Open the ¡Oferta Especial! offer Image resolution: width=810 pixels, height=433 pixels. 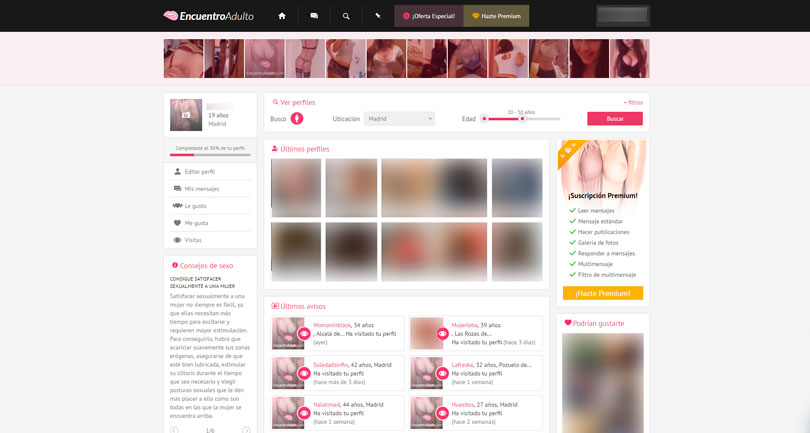429,16
